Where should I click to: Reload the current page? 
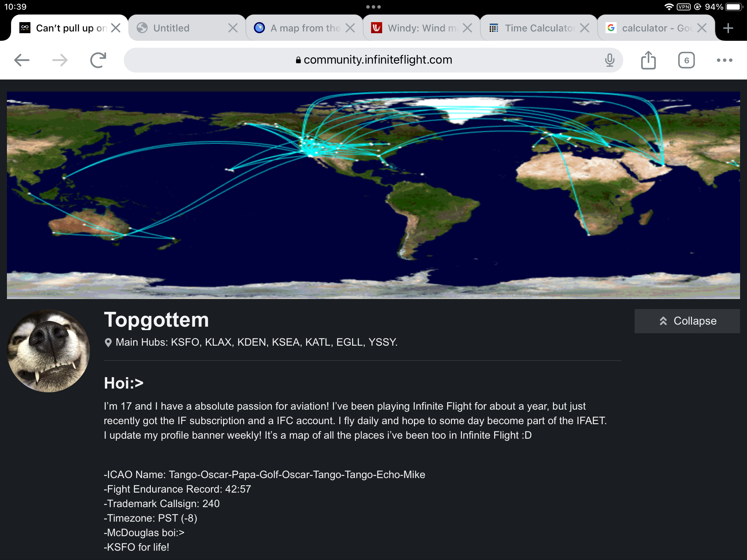[x=98, y=60]
